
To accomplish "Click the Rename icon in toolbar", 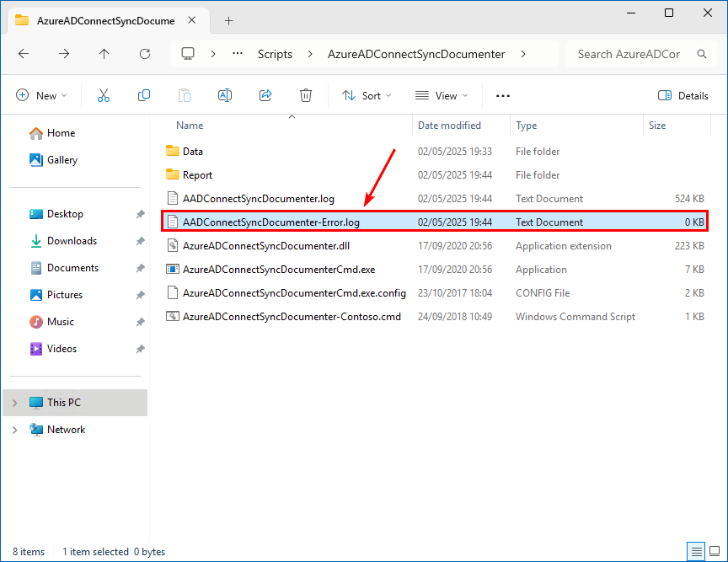I will (x=225, y=96).
